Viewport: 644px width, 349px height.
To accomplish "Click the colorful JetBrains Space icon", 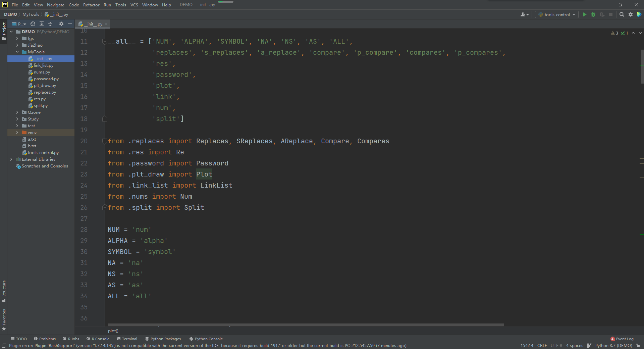I will (639, 14).
